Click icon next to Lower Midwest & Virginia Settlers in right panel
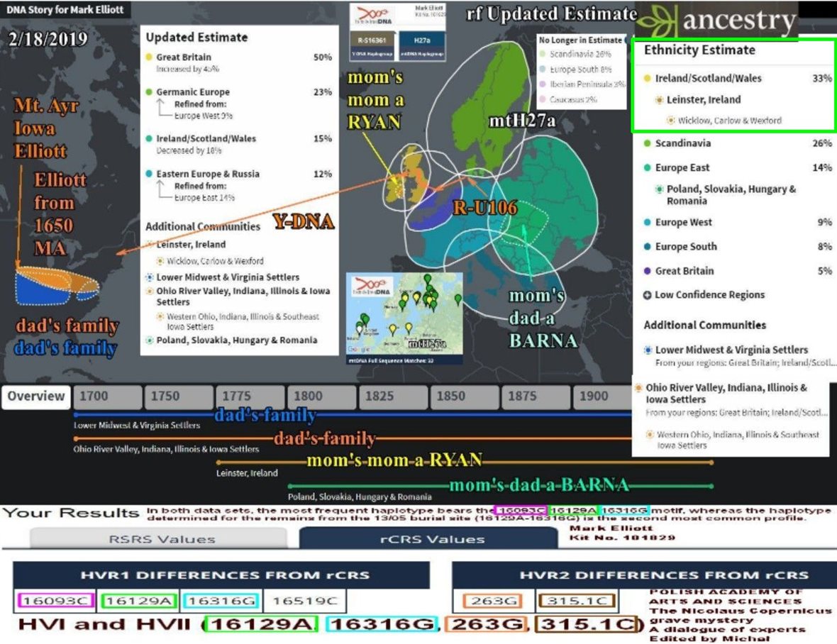Image resolution: width=837 pixels, height=644 pixels. (648, 350)
